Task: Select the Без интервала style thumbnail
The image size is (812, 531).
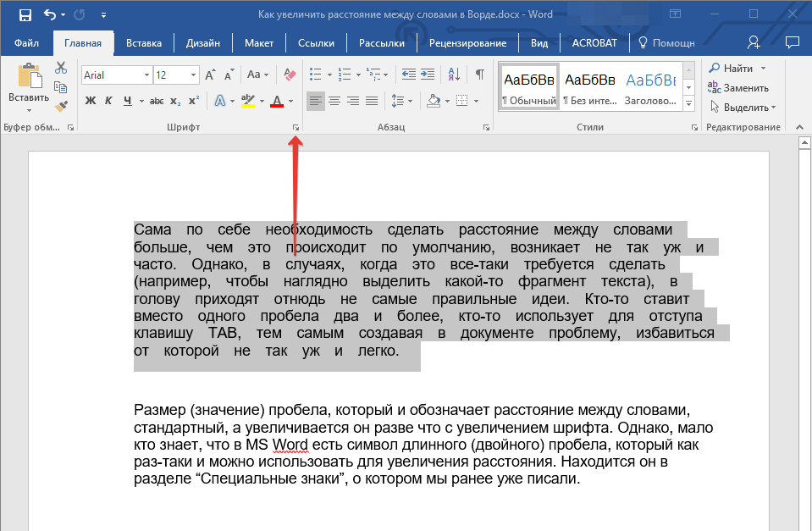Action: coord(589,87)
